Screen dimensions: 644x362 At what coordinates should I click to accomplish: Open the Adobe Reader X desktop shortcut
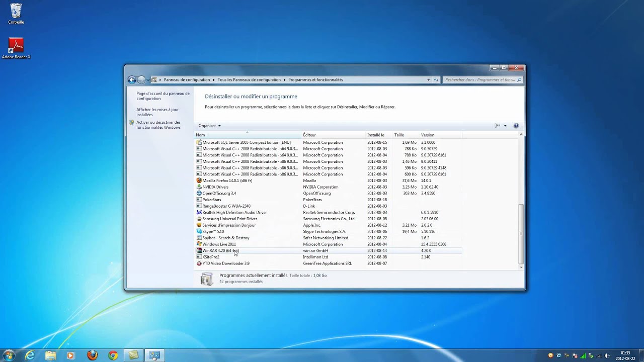click(x=16, y=48)
